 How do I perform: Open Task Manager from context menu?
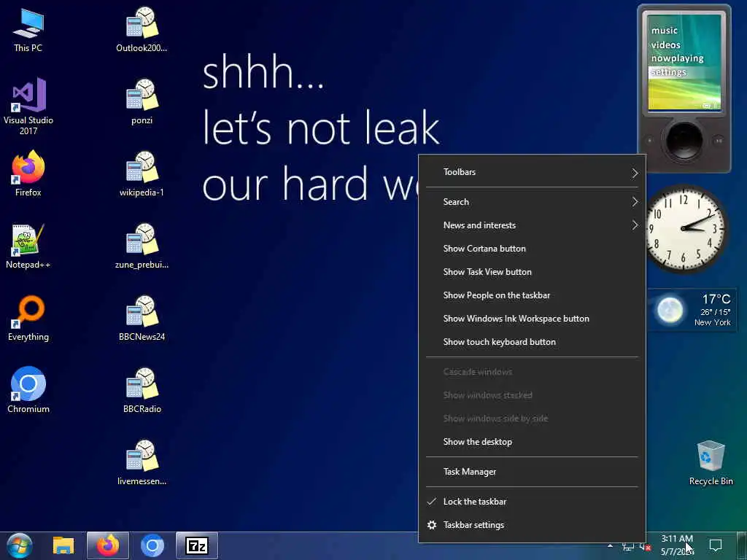click(x=532, y=472)
